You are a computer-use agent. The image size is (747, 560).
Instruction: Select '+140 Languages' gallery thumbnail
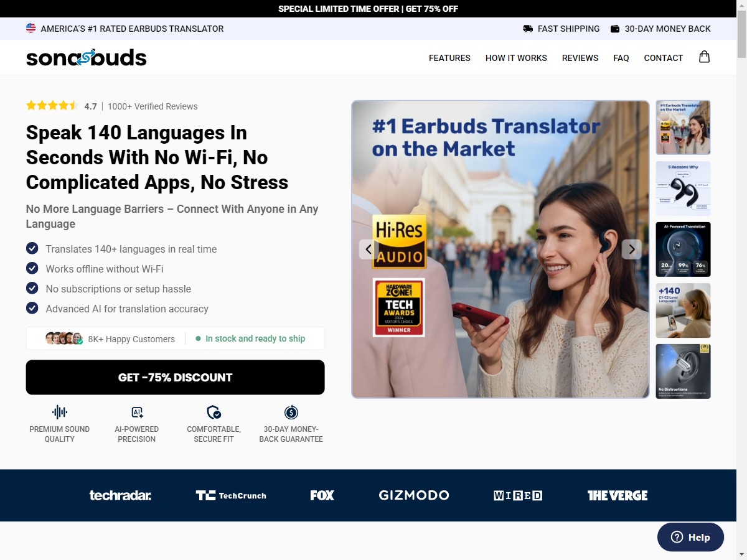683,310
